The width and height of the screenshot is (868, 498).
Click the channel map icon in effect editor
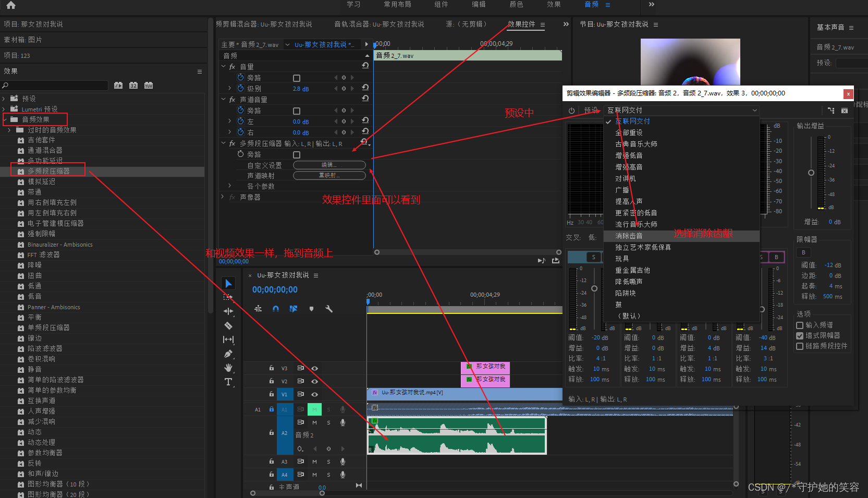point(831,111)
